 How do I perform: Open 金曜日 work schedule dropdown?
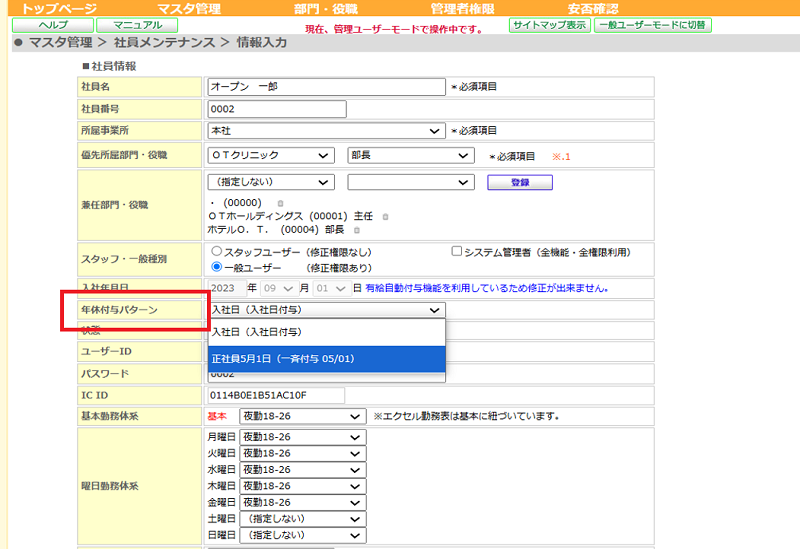tap(303, 503)
